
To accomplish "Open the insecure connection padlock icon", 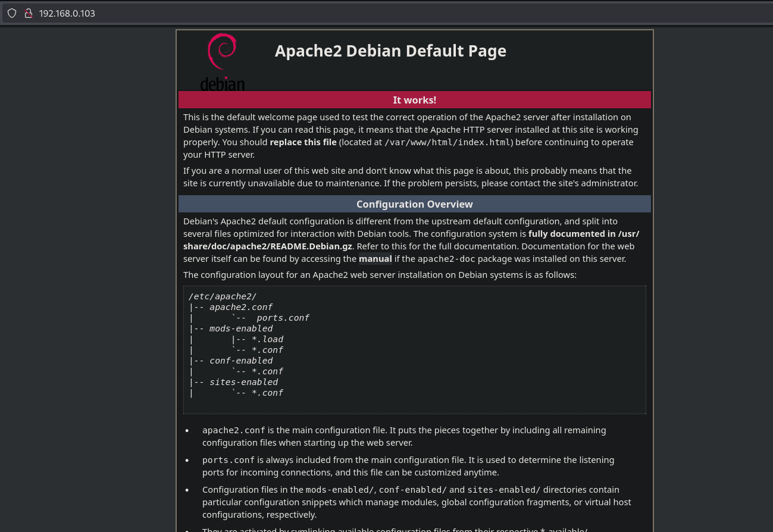I will tap(29, 13).
